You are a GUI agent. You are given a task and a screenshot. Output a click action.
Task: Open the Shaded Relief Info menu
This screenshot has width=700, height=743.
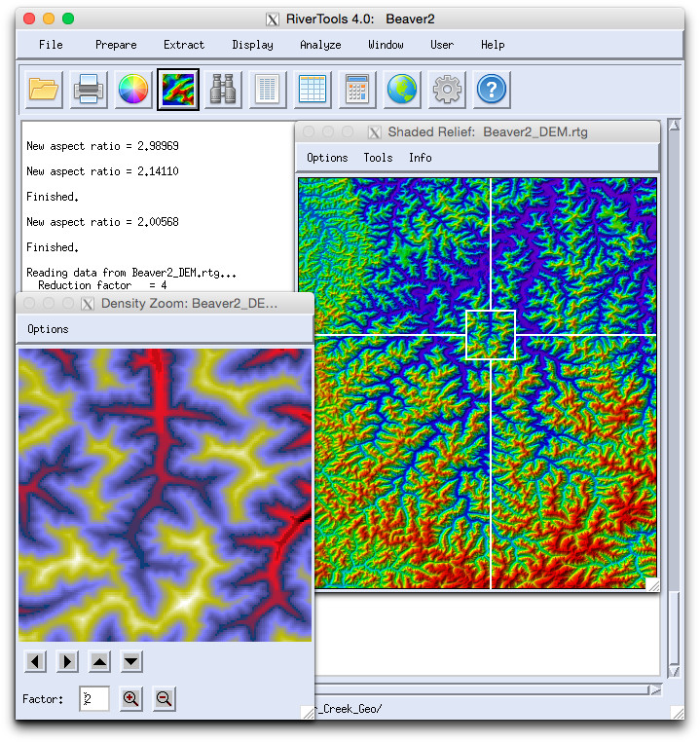point(420,158)
